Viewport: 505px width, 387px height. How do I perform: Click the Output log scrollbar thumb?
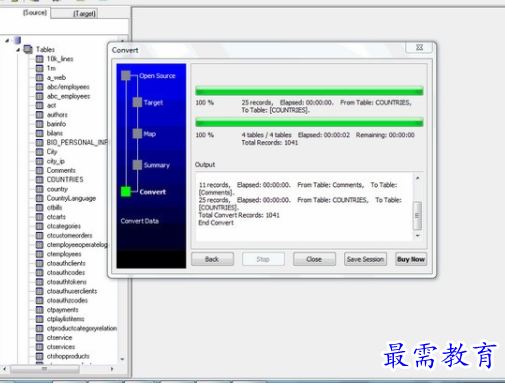417,216
